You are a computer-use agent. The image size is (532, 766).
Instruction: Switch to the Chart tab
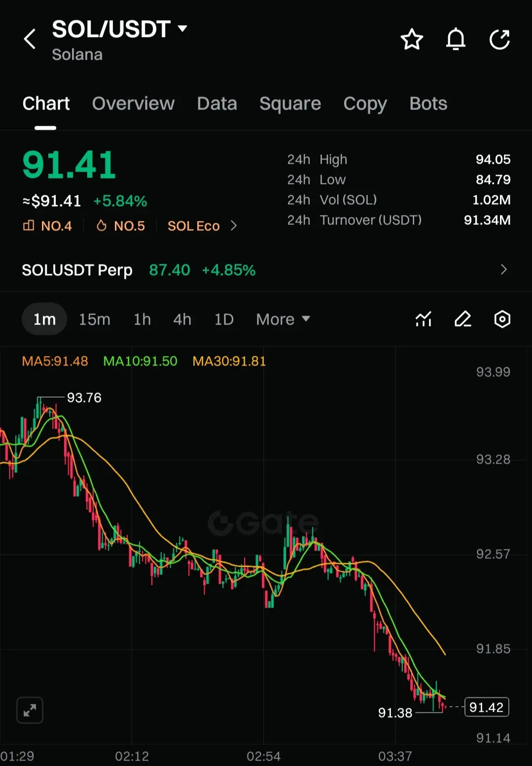pos(46,104)
